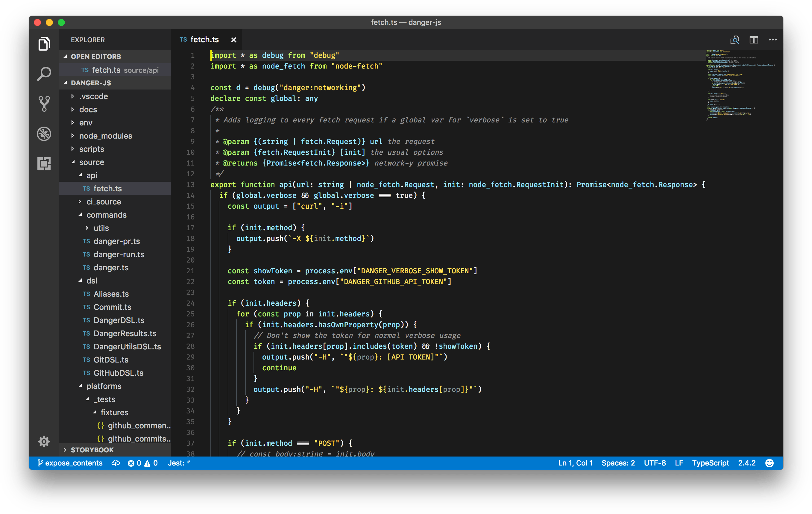Open fetch.ts under the api folder
812x514 pixels.
click(x=115, y=188)
